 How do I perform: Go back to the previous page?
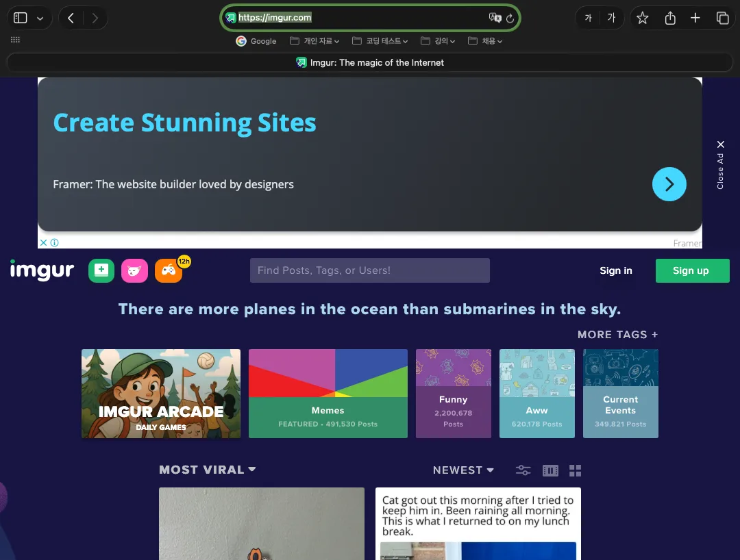(71, 18)
